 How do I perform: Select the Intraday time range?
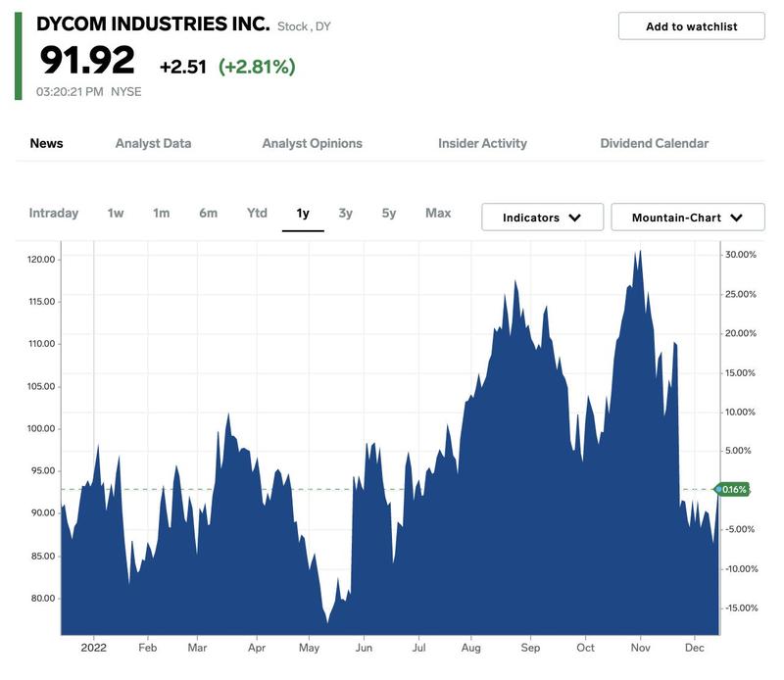54,214
